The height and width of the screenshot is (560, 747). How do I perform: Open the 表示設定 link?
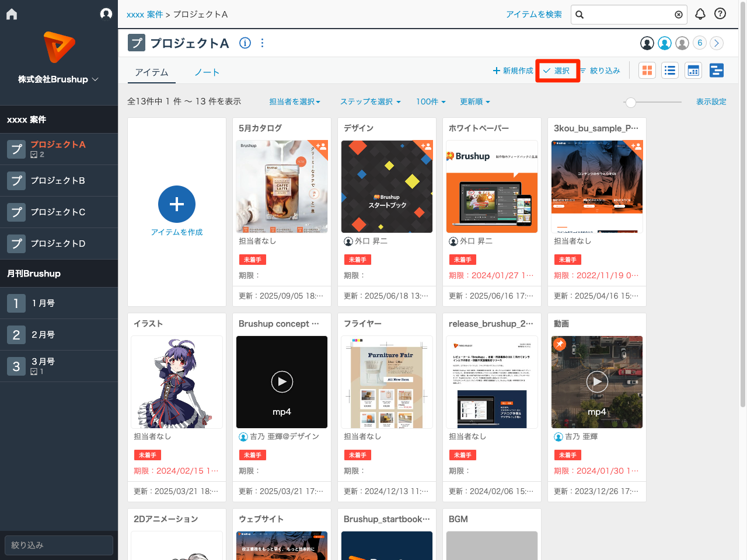(x=711, y=101)
